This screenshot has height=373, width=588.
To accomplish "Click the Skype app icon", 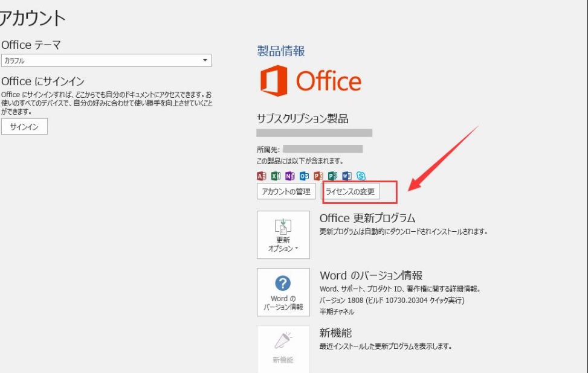I will point(361,176).
